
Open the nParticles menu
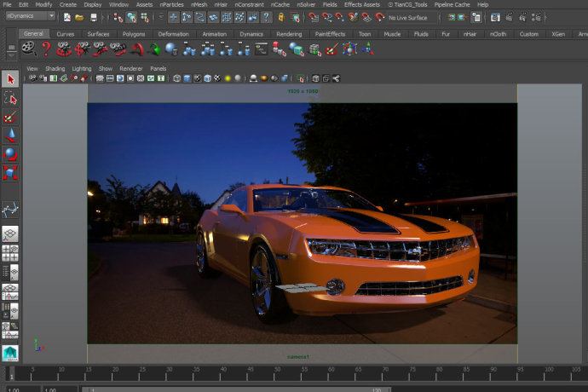pyautogui.click(x=171, y=4)
